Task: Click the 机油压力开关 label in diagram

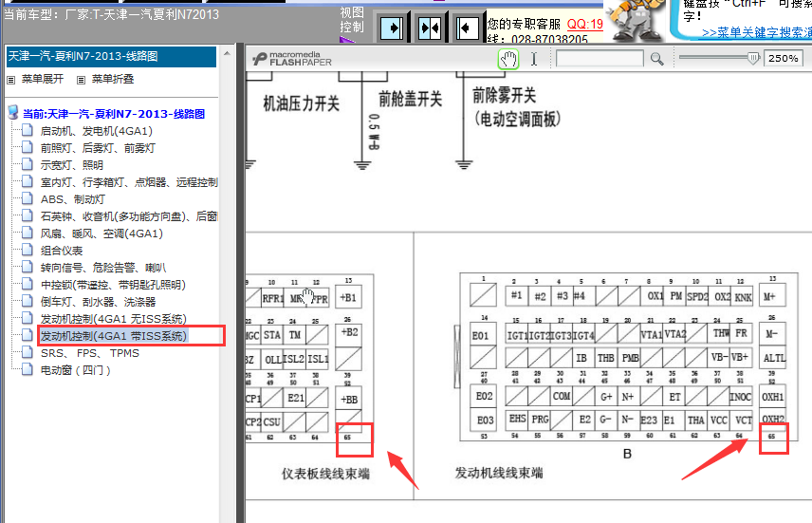Action: [301, 103]
